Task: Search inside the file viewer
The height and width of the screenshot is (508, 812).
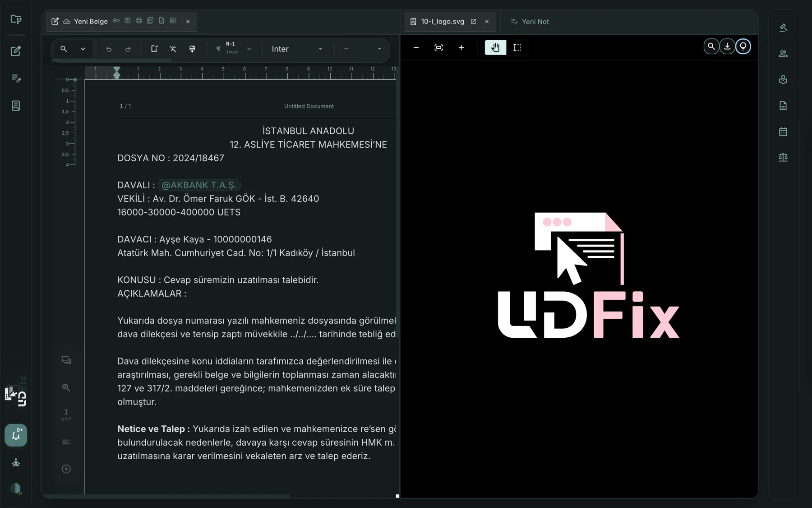Action: (711, 47)
